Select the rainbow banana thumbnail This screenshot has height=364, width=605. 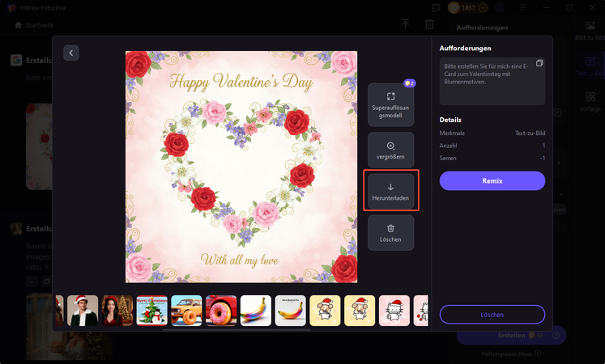pos(256,310)
